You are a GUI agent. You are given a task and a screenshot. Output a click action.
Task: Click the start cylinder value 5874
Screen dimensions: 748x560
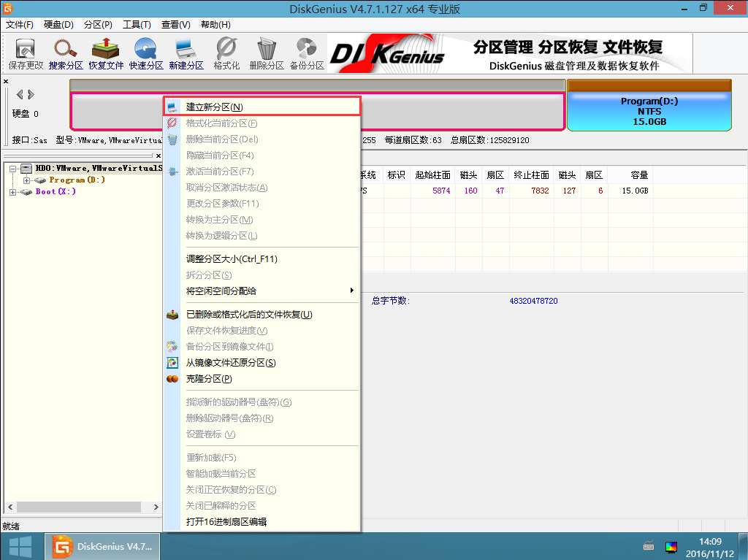[441, 191]
